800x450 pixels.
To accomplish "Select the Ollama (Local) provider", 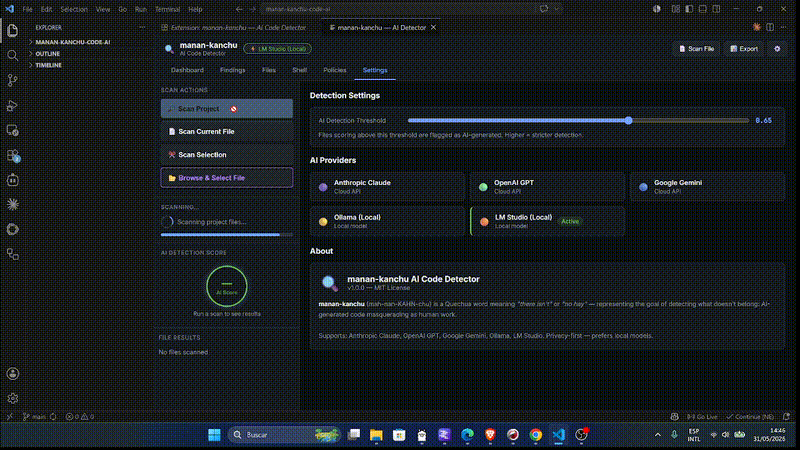I will click(387, 221).
